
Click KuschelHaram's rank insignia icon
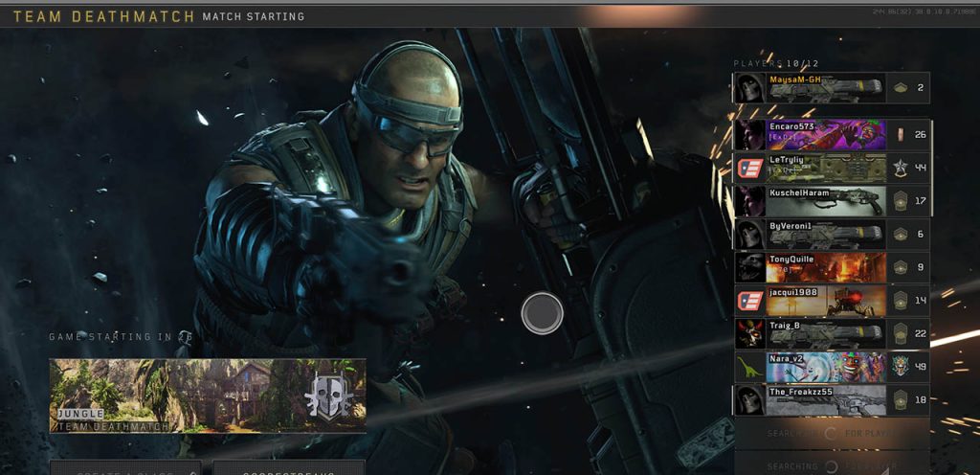coord(900,201)
